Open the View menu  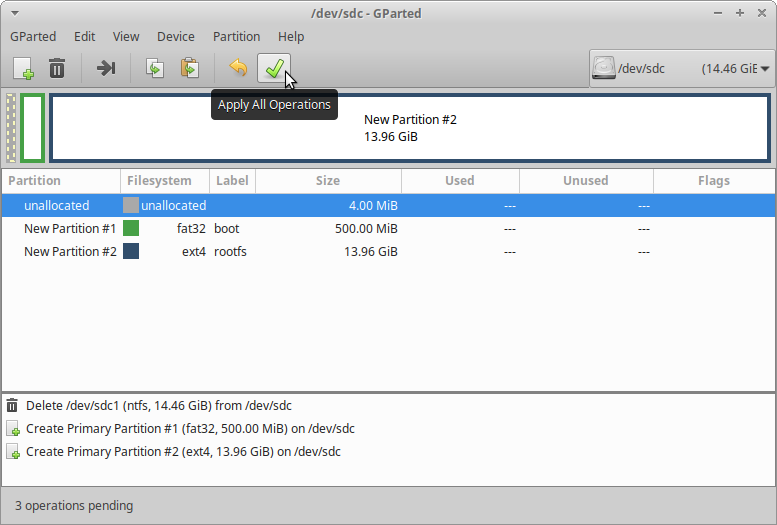click(126, 36)
